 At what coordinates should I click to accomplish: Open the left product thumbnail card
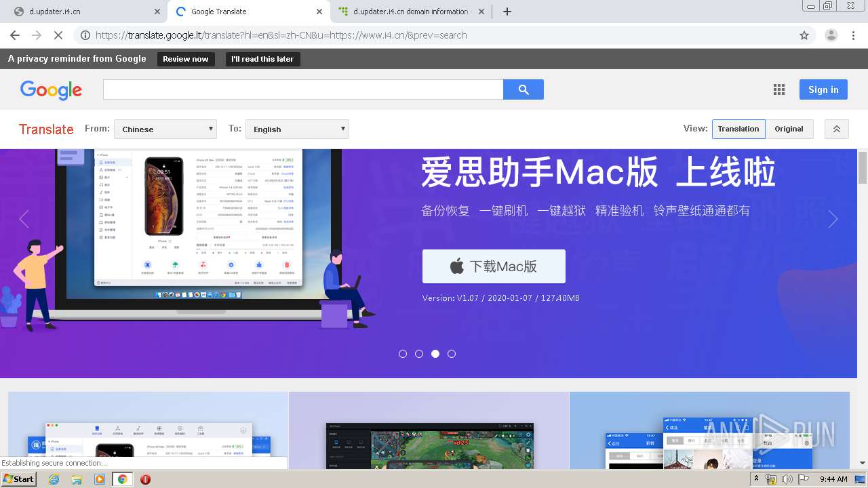pos(149,430)
